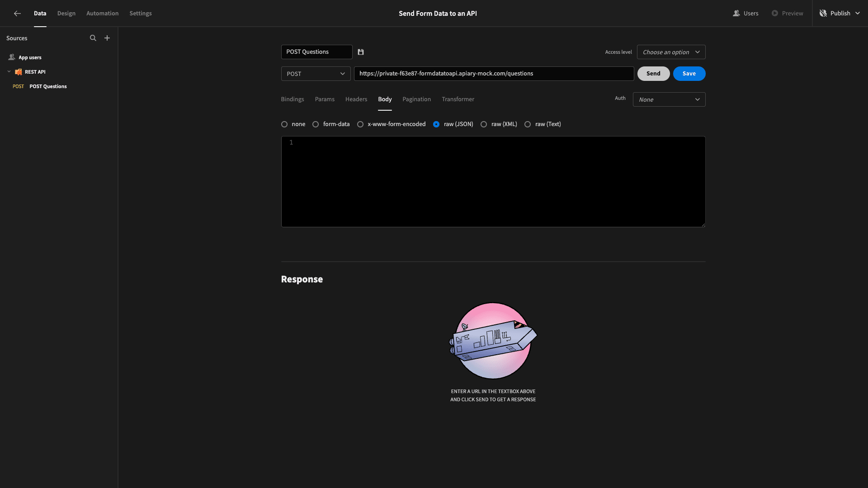Open the Auth None dropdown

click(x=669, y=99)
